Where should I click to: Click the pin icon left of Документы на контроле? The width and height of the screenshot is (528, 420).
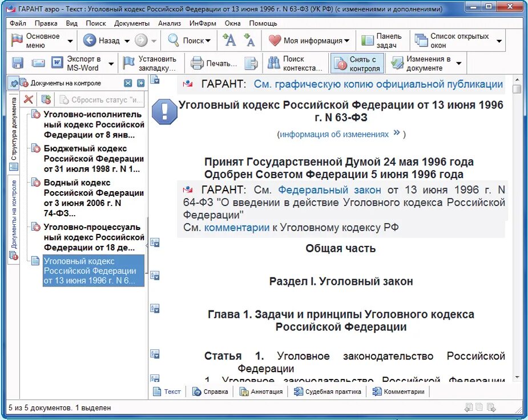pyautogui.click(x=14, y=83)
